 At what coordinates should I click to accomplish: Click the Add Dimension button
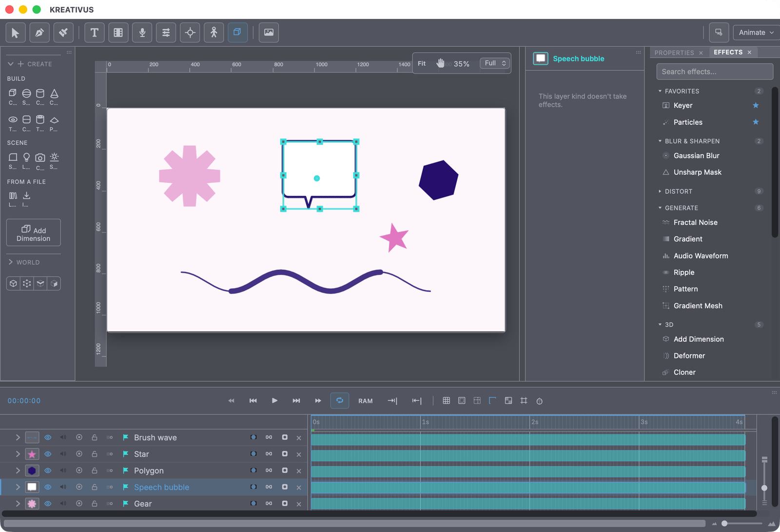coord(34,233)
